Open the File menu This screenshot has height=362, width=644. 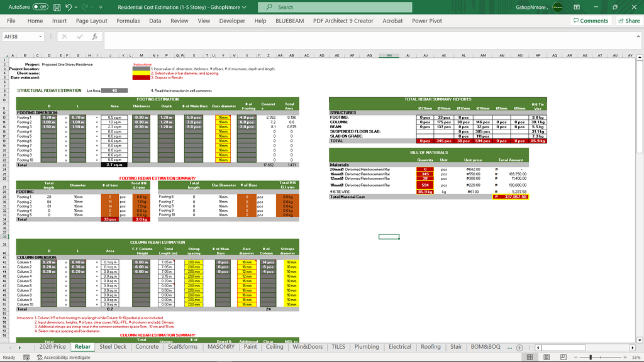tap(11, 21)
